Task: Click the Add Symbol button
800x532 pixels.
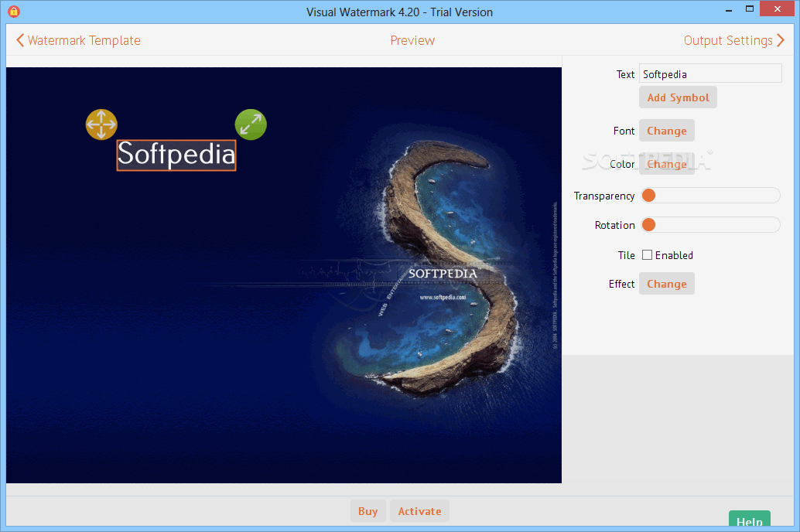Action: tap(678, 97)
